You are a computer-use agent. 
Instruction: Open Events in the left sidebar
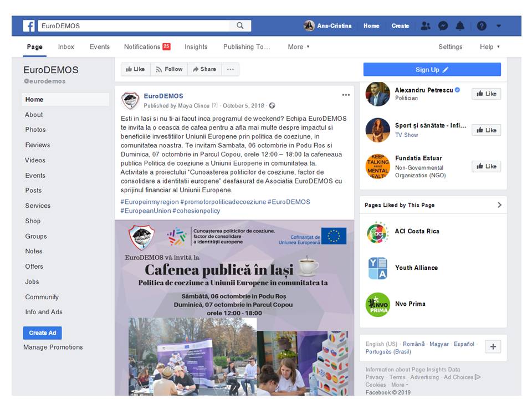[x=35, y=176]
